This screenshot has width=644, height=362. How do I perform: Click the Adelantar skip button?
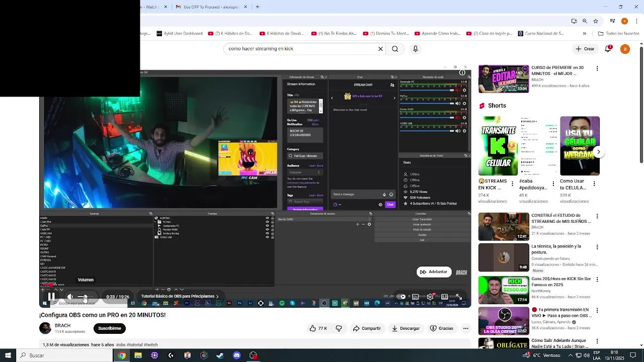(434, 272)
